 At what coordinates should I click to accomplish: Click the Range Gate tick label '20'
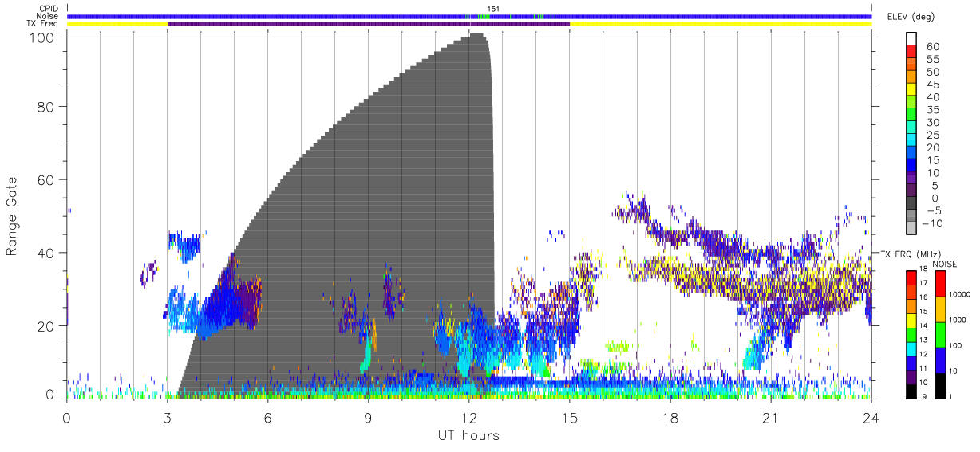pos(45,325)
